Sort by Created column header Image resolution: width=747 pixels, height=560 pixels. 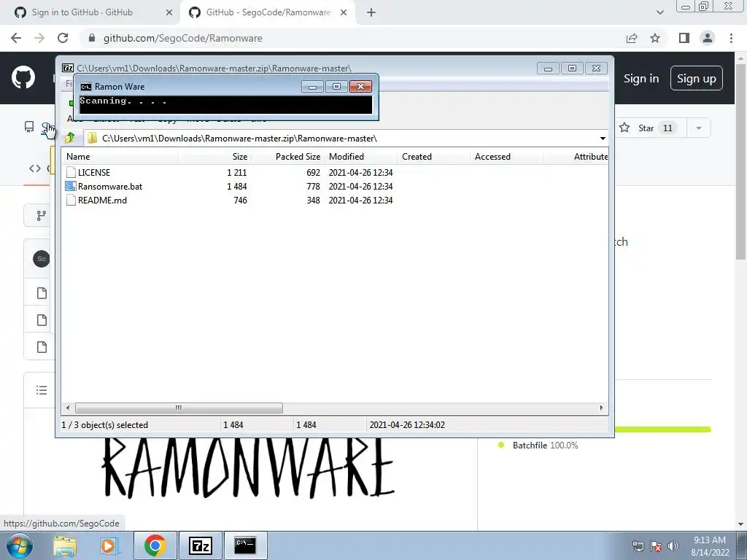(x=433, y=157)
